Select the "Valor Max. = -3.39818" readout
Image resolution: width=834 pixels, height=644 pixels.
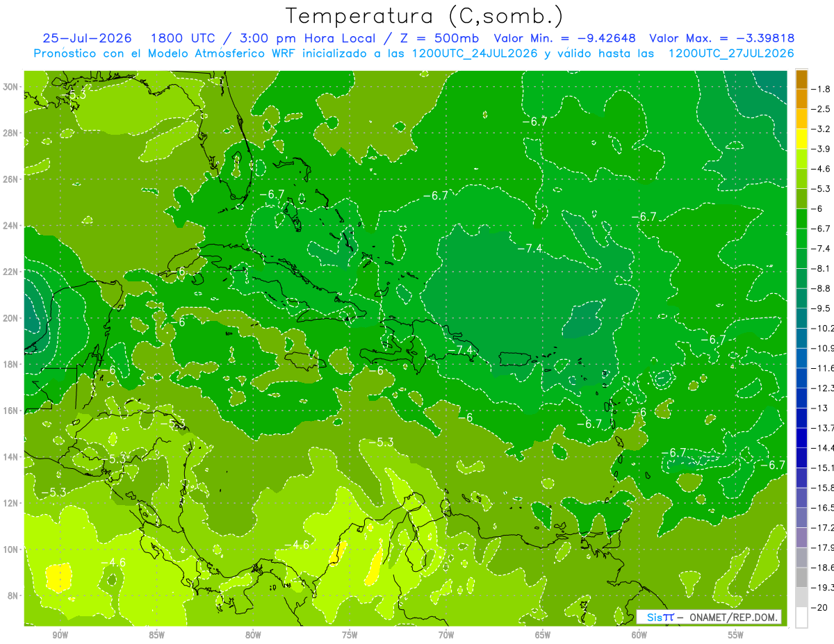721,38
